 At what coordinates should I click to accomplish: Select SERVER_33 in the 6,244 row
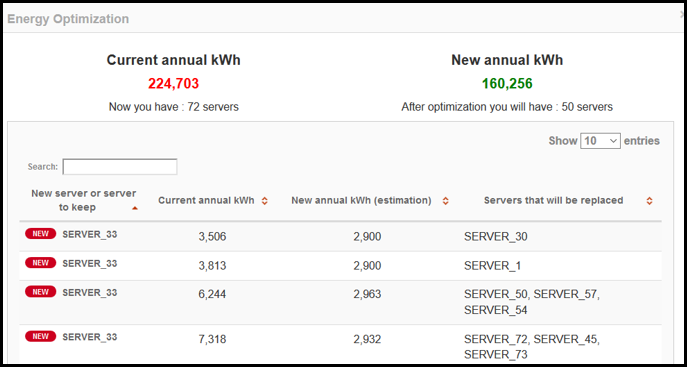[90, 292]
